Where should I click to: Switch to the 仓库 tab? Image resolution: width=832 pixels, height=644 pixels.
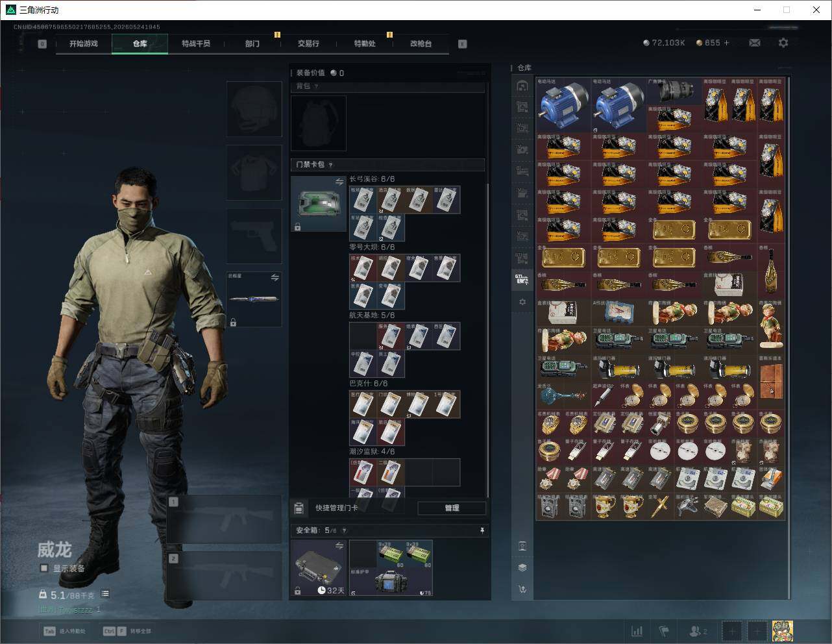[140, 43]
